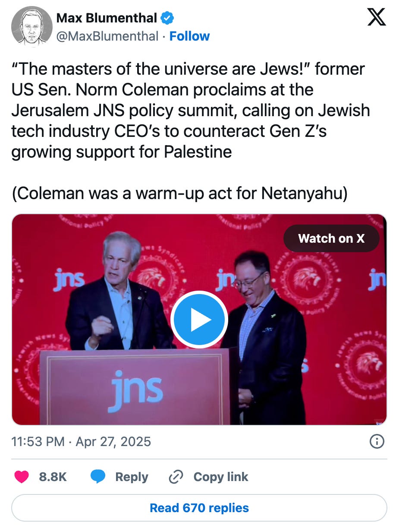Click the Watch on X button
The width and height of the screenshot is (396, 532).
click(x=331, y=238)
